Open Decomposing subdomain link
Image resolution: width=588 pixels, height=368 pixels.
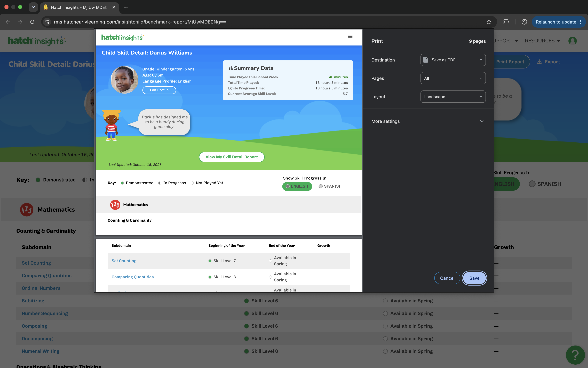pyautogui.click(x=37, y=339)
